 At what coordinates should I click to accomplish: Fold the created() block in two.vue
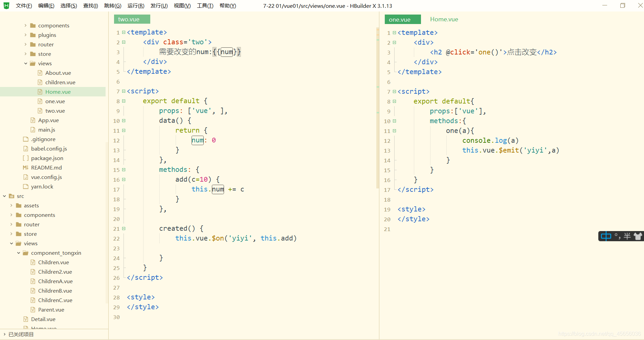point(124,229)
